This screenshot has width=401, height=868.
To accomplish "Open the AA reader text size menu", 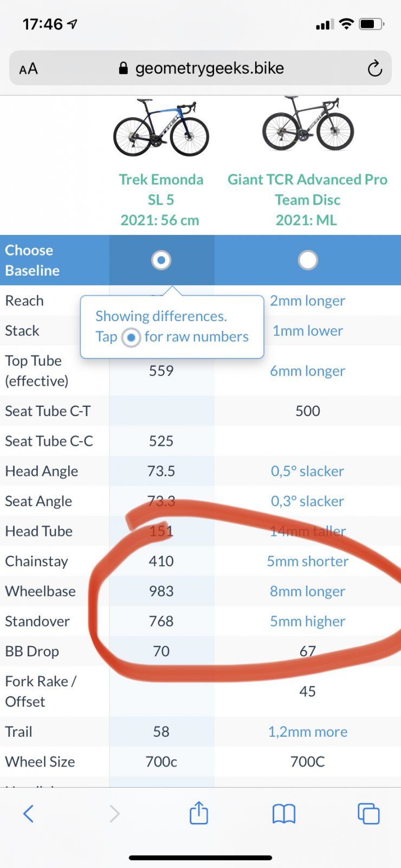I will (29, 69).
